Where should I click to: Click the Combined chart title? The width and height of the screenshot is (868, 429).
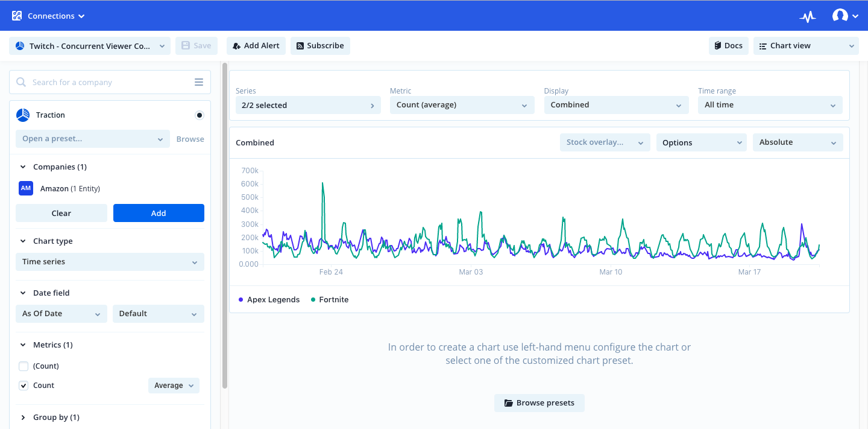coord(255,143)
